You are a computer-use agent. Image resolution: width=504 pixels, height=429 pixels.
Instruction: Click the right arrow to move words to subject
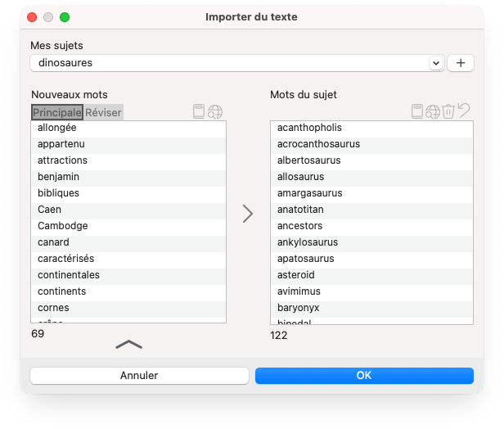point(248,214)
